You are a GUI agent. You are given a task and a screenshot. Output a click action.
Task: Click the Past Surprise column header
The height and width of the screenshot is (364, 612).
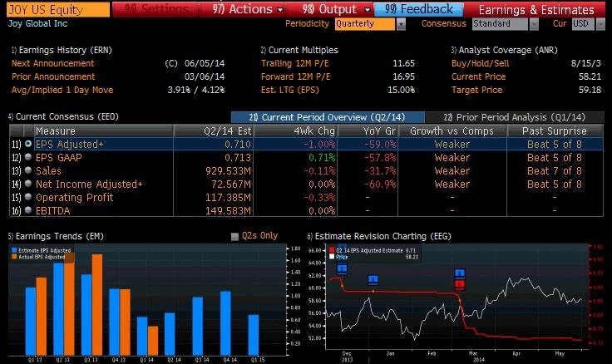point(555,130)
